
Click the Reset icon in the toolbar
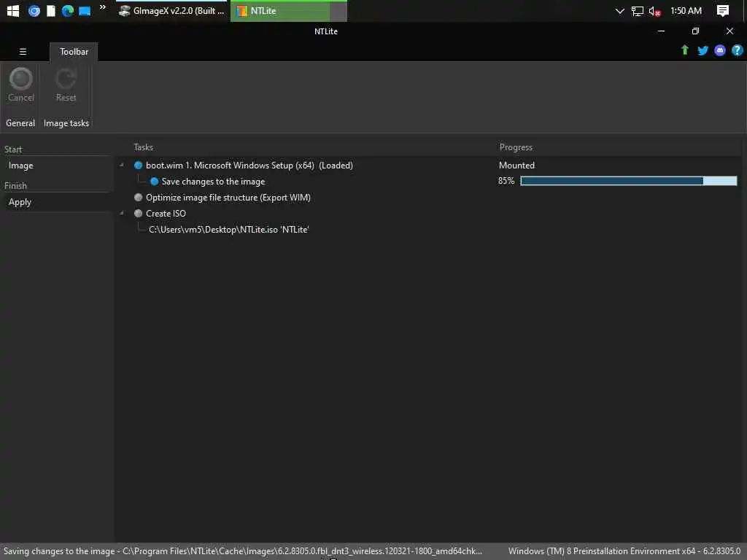66,79
